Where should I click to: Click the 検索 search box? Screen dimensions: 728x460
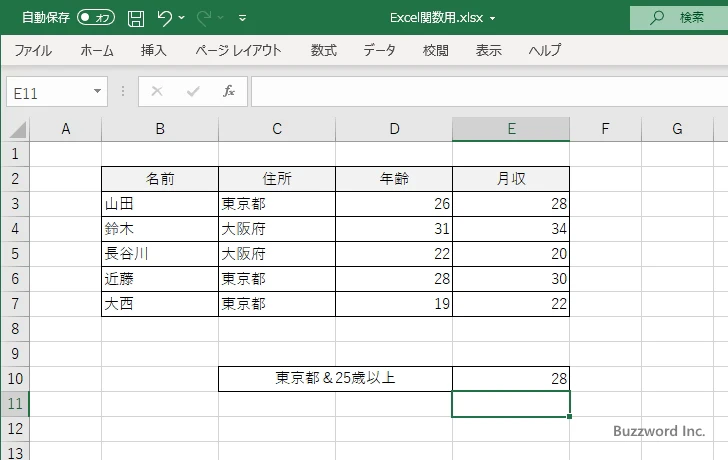679,18
